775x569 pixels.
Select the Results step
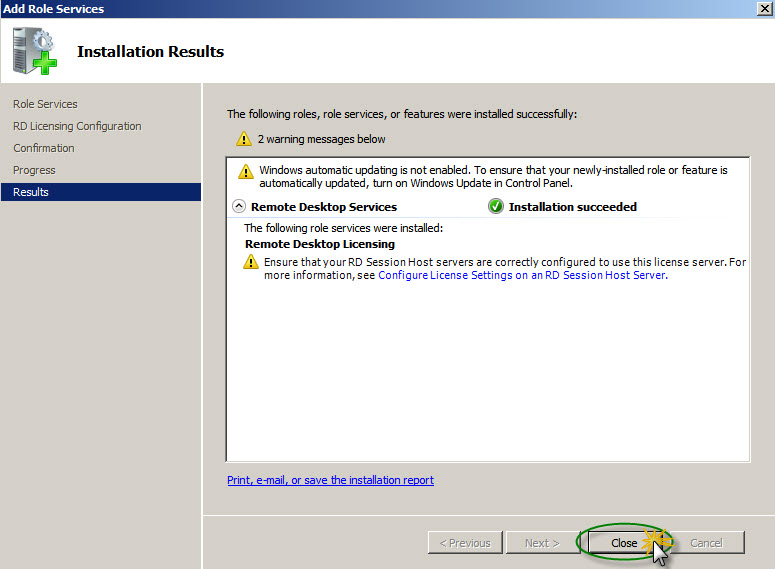(x=101, y=192)
